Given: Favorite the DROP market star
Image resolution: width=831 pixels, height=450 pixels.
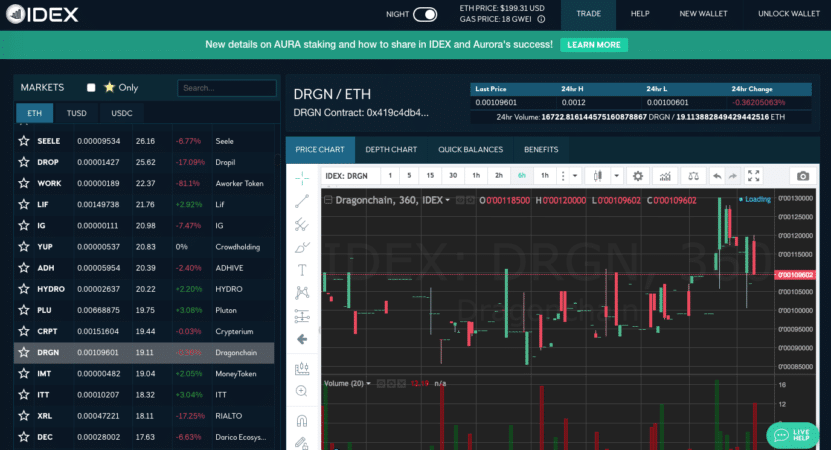Looking at the screenshot, I should pyautogui.click(x=24, y=162).
